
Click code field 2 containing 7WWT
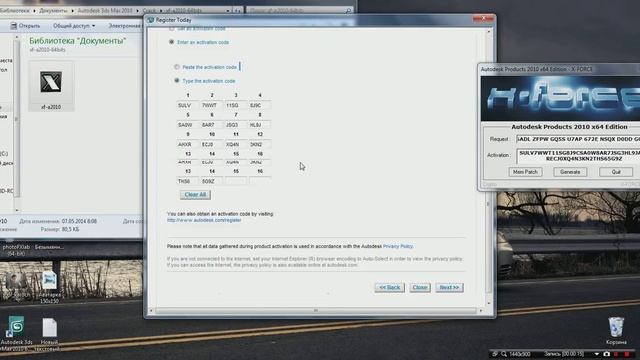212,105
